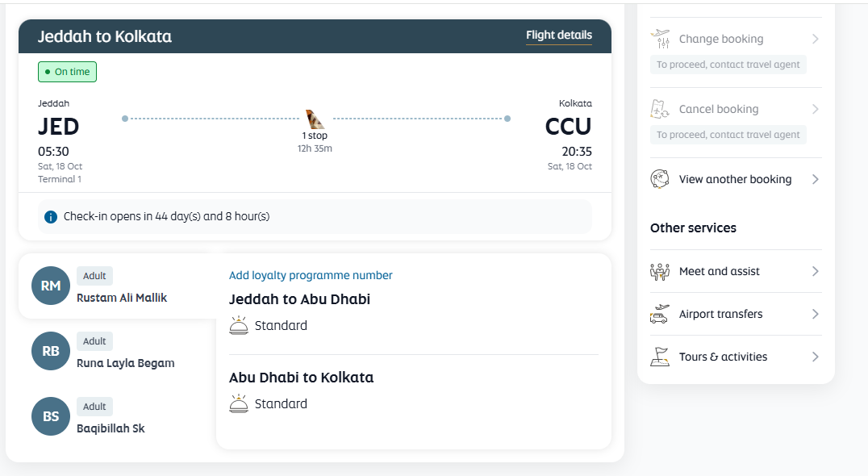
Task: Click the Cancel booking ticket icon
Action: 660,109
